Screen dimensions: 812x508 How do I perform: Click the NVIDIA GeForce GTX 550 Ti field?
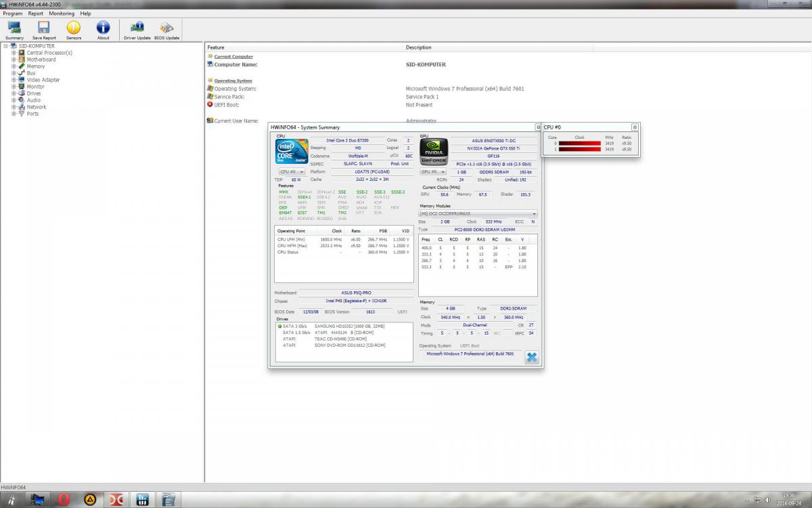[x=494, y=148]
